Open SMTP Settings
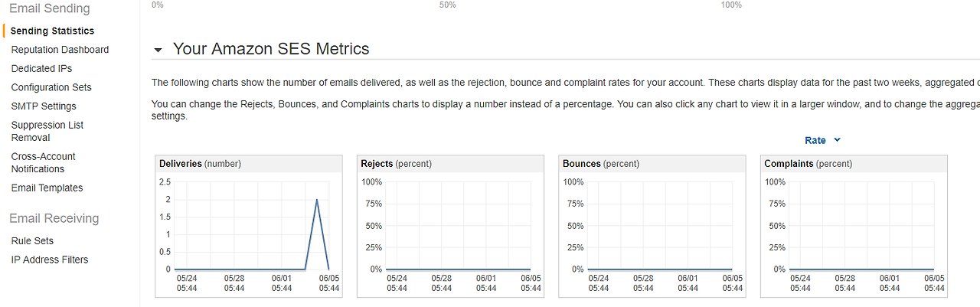Image resolution: width=980 pixels, height=307 pixels. click(44, 106)
